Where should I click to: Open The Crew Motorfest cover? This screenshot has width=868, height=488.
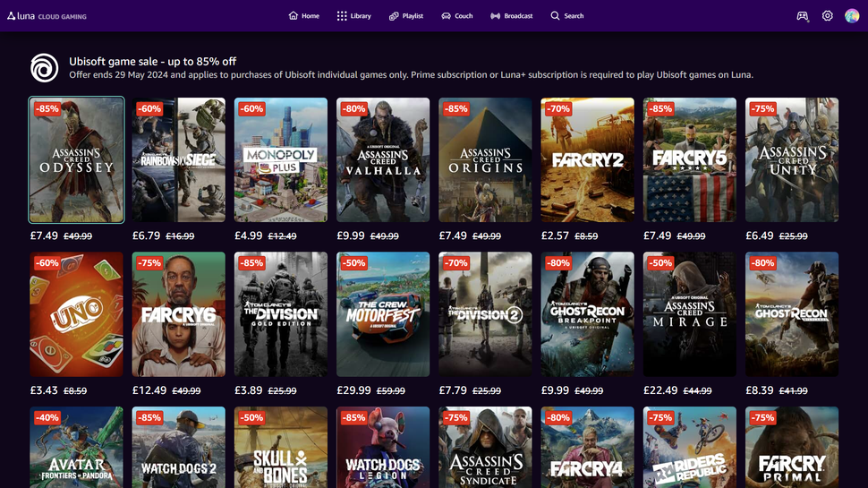(x=383, y=314)
